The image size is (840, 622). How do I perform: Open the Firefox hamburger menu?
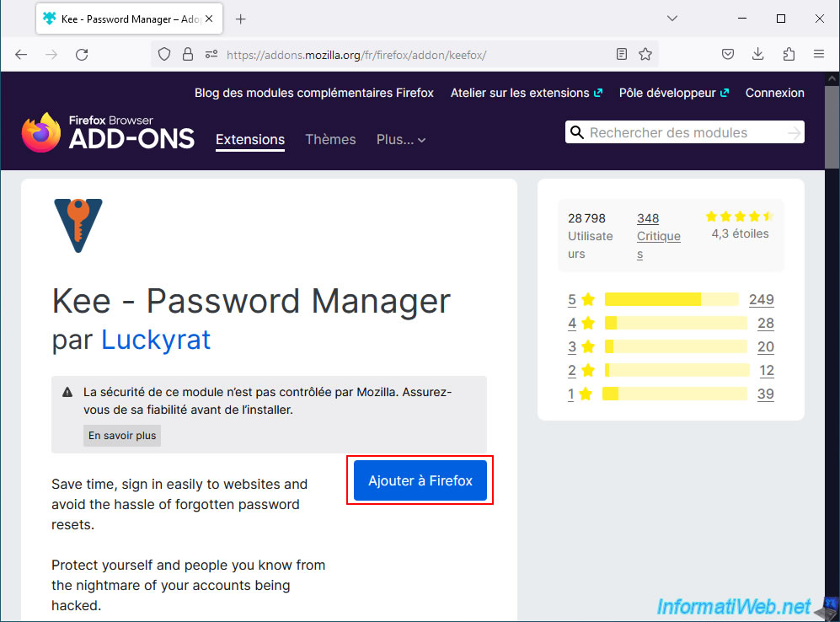pyautogui.click(x=819, y=54)
